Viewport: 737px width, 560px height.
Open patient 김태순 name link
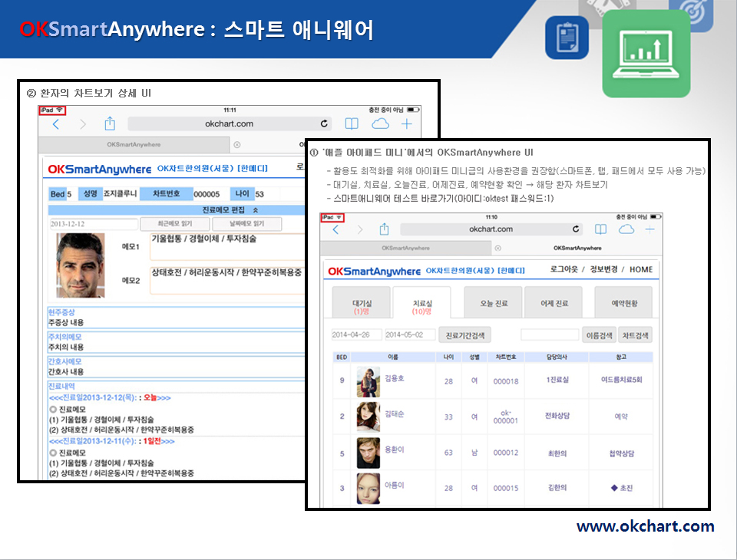pos(395,413)
